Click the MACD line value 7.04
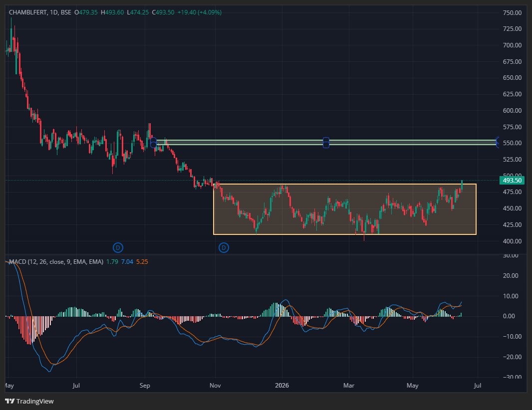Viewport: 532px width, 410px height. (127, 261)
